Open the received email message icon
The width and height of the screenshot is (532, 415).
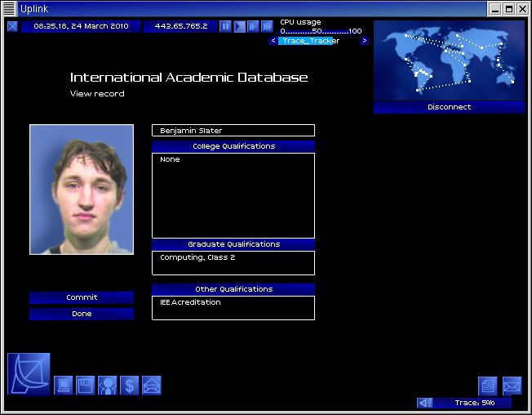pyautogui.click(x=512, y=386)
